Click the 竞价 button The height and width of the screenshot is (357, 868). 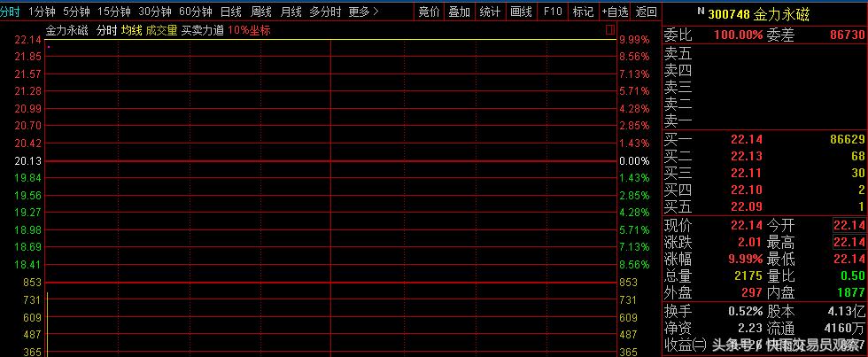point(429,11)
